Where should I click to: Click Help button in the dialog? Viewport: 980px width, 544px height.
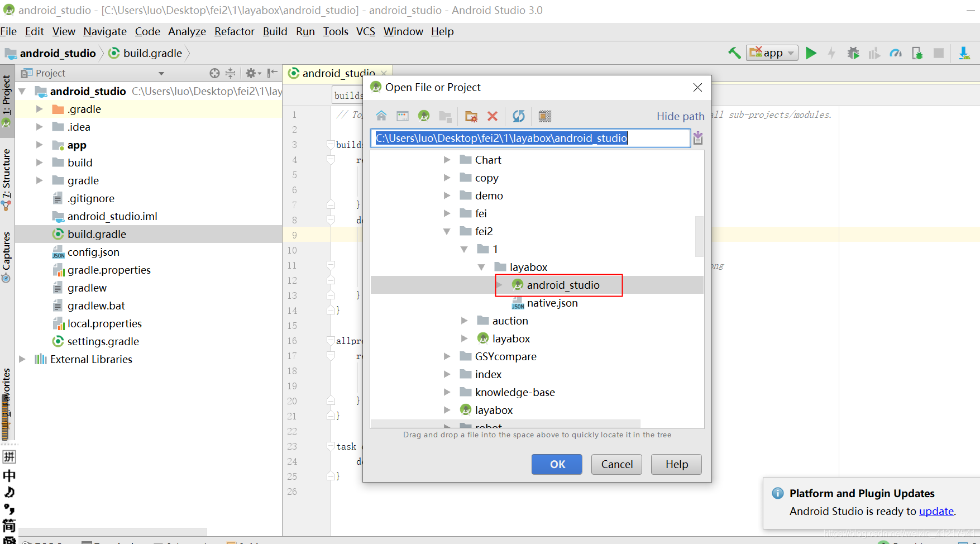(676, 464)
